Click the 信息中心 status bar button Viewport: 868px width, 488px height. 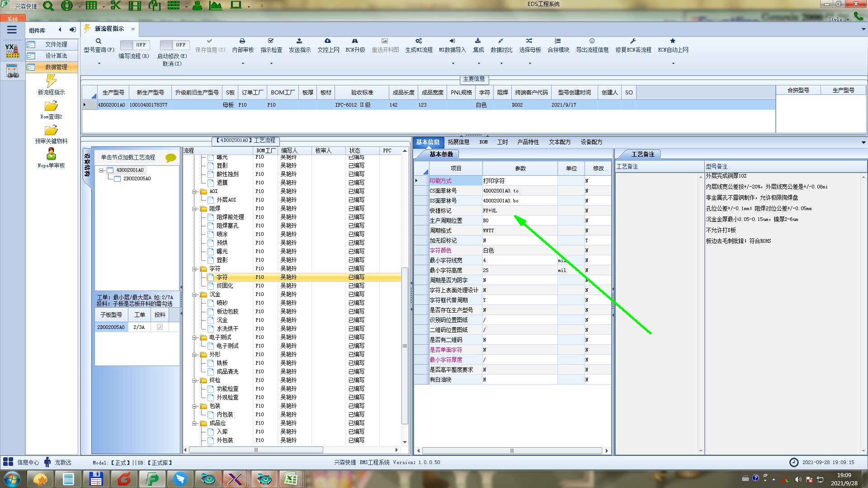(21, 462)
